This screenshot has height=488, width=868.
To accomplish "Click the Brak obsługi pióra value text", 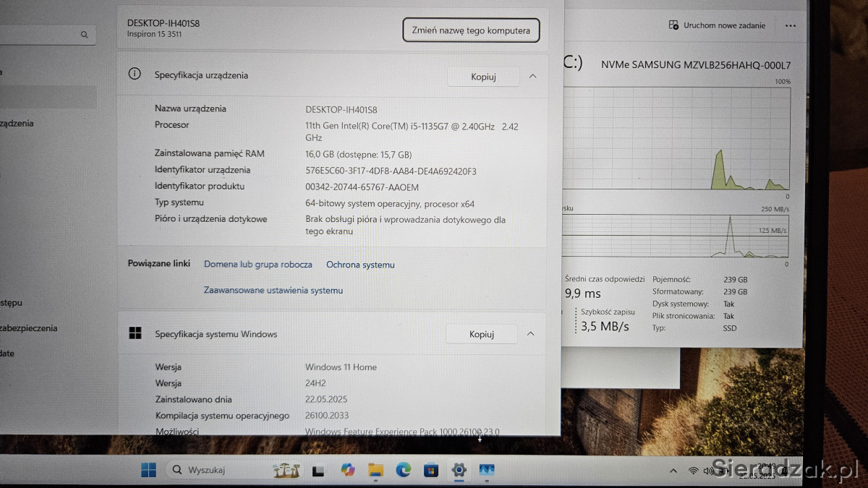I will [405, 225].
